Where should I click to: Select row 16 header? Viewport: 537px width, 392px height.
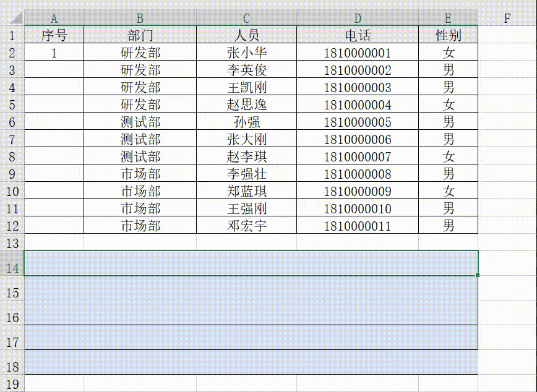coord(12,313)
